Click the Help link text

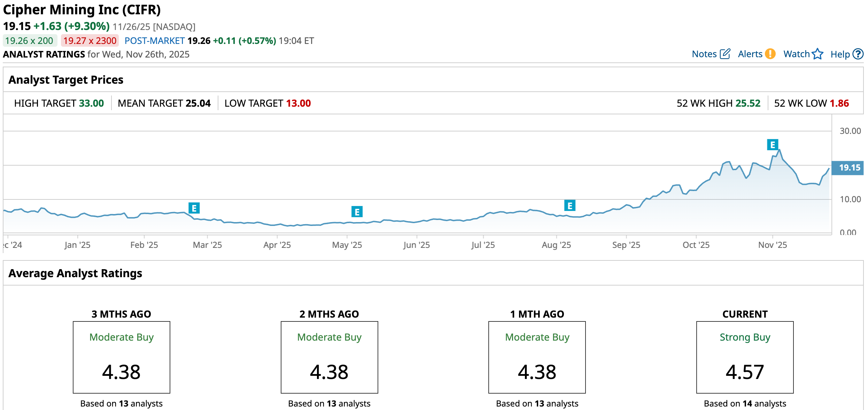(840, 54)
